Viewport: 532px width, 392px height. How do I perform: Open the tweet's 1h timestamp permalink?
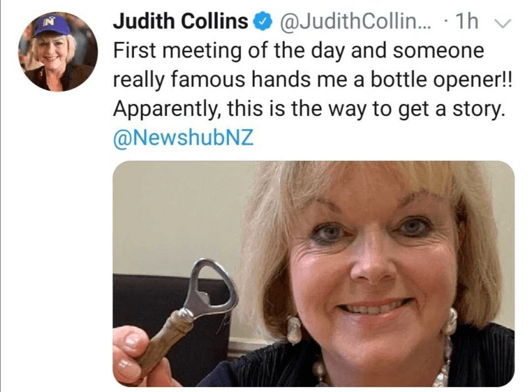467,21
